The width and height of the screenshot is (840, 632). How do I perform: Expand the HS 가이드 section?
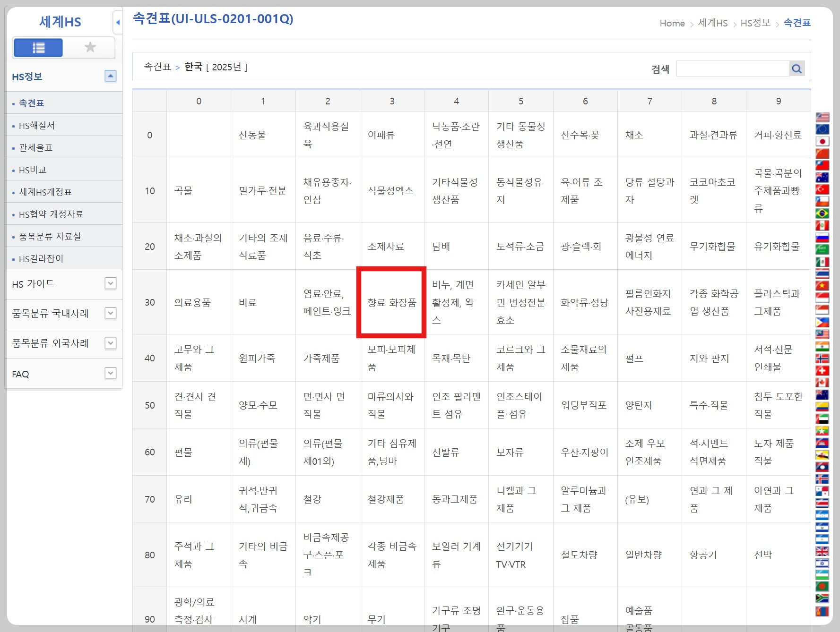click(110, 283)
